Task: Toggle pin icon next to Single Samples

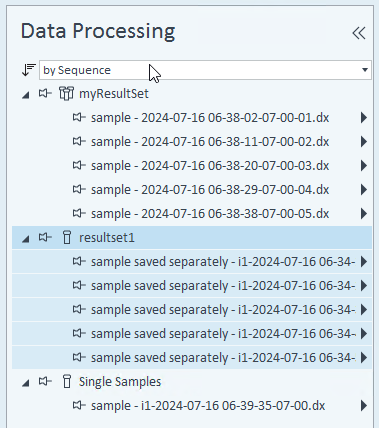Action: tap(45, 381)
